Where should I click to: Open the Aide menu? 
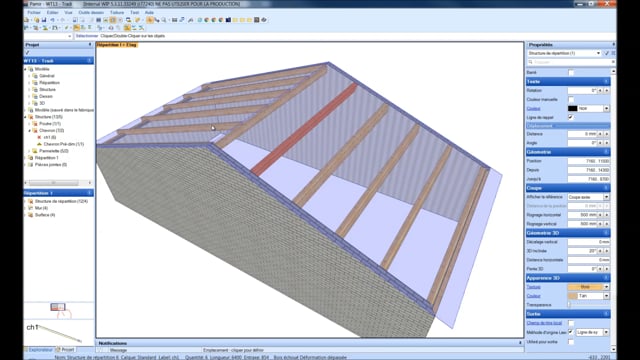pyautogui.click(x=149, y=13)
